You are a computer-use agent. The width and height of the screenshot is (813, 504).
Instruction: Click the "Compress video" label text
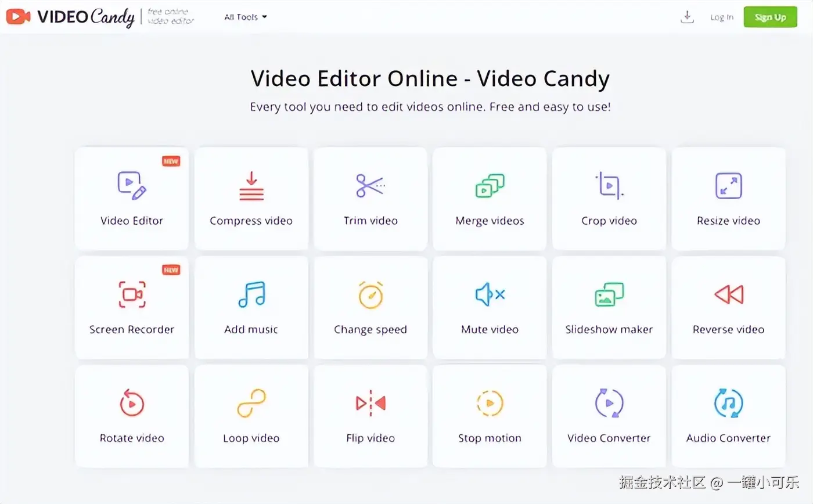pyautogui.click(x=251, y=221)
